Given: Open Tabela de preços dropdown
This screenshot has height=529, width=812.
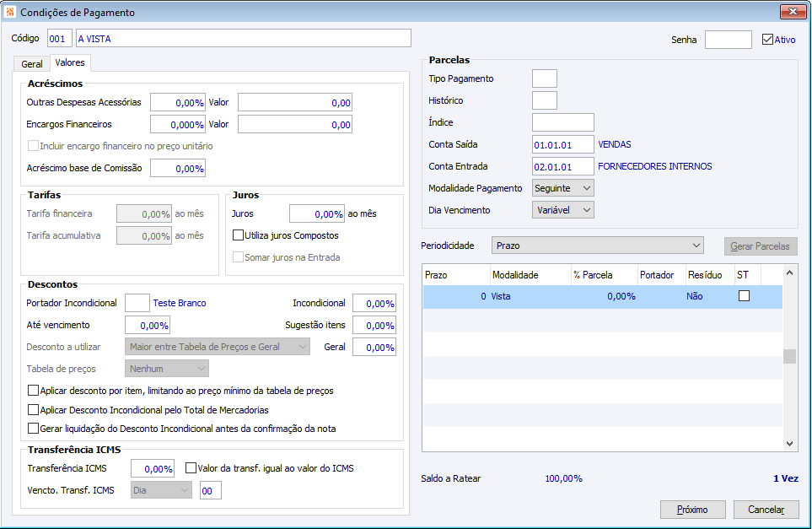Looking at the screenshot, I should point(167,369).
